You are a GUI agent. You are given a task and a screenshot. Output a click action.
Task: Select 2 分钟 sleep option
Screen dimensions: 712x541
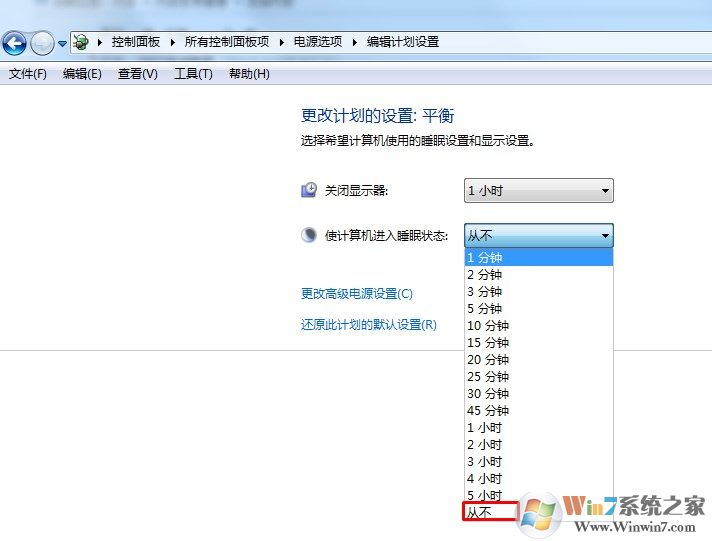(539, 274)
